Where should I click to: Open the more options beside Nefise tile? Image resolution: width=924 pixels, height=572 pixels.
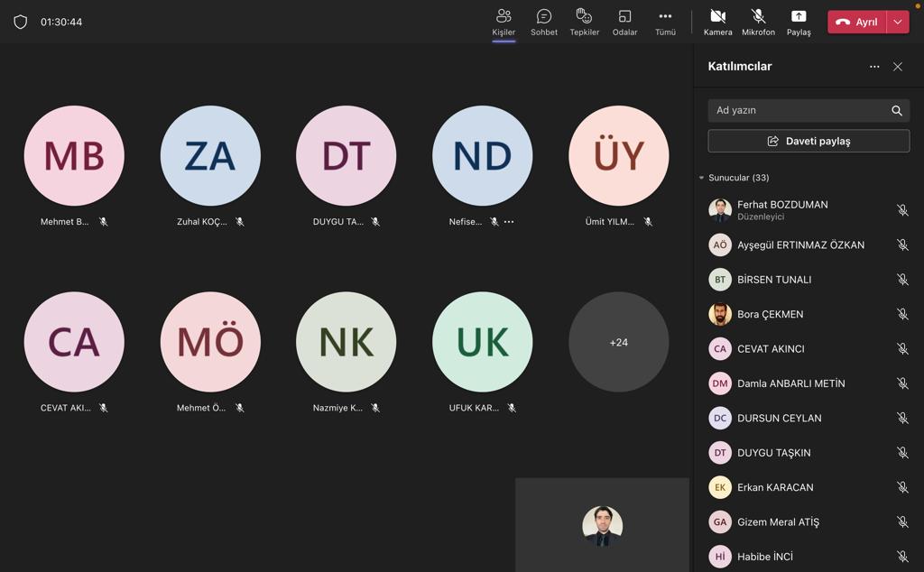pos(509,222)
